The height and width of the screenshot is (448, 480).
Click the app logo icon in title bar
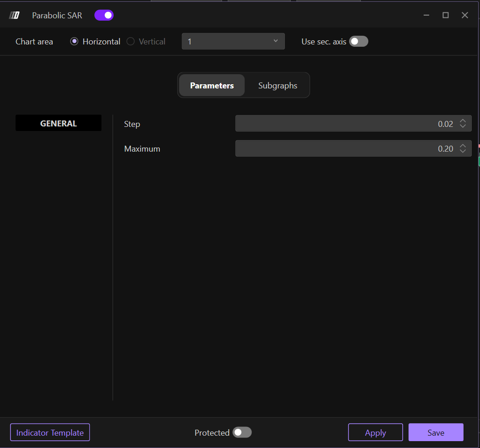(14, 16)
